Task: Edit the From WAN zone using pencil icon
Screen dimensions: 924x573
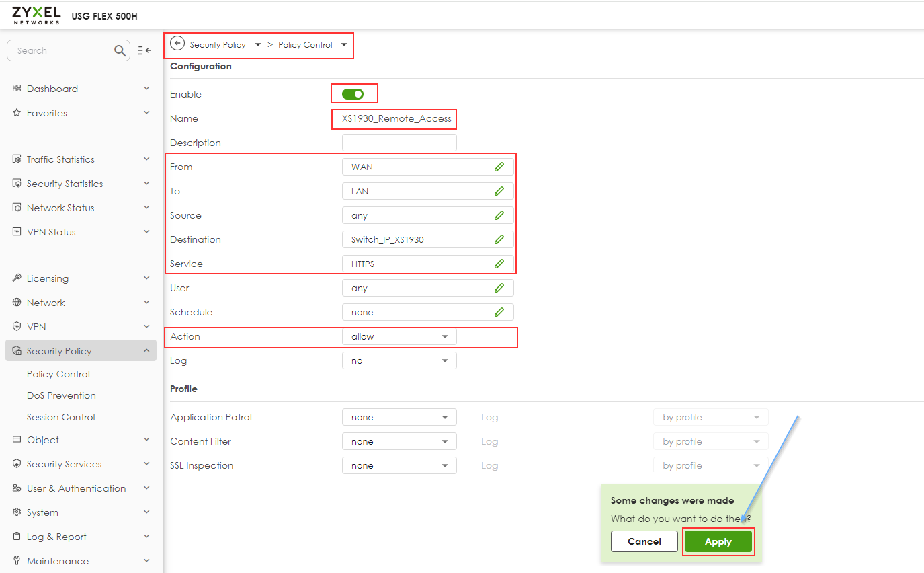Action: [500, 166]
